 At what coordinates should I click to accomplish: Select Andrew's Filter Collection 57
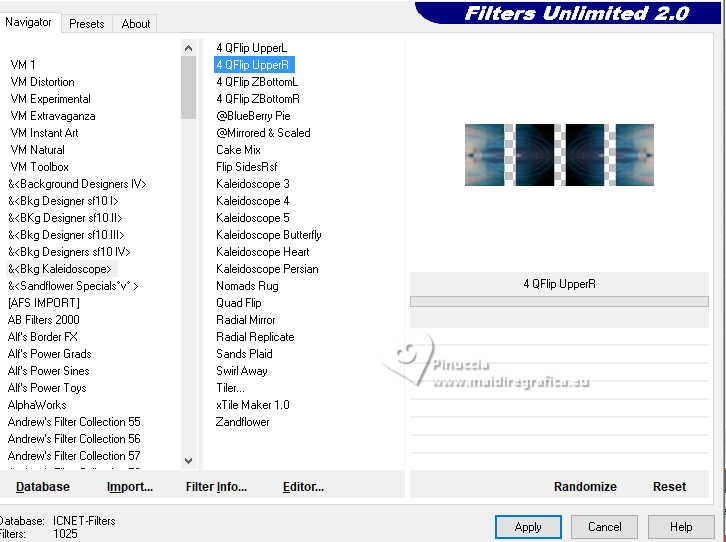click(x=74, y=456)
